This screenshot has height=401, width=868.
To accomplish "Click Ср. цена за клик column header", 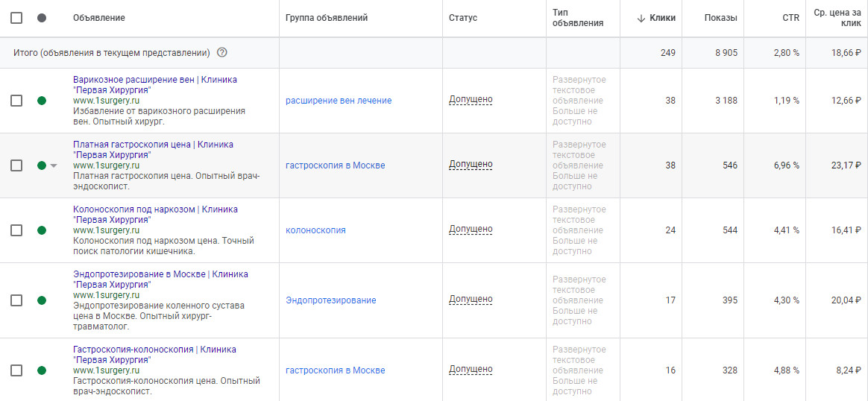I will coord(837,18).
